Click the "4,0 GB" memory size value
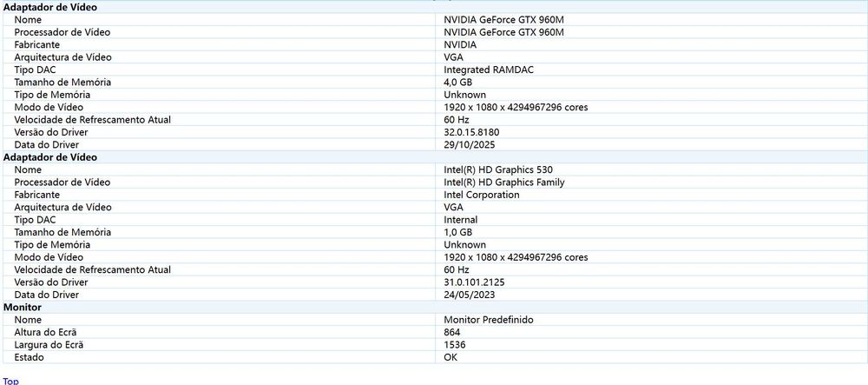 tap(457, 83)
